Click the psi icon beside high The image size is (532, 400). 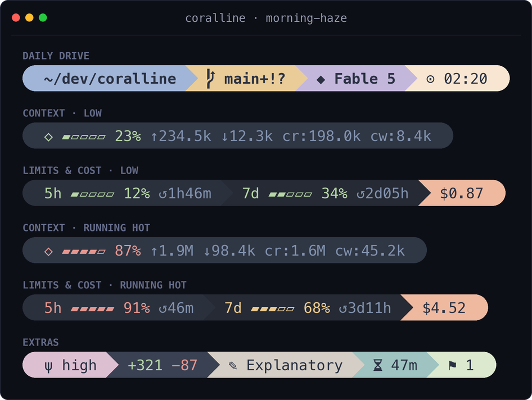48,366
